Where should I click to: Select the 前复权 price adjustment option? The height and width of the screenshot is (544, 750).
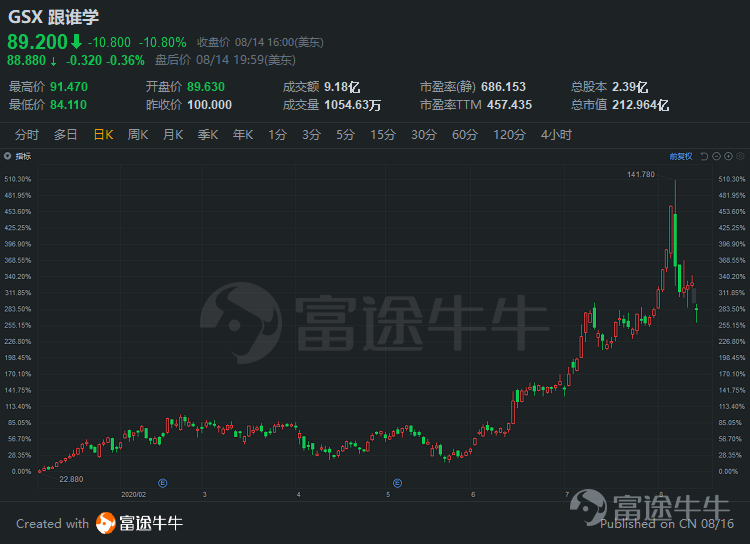[681, 156]
